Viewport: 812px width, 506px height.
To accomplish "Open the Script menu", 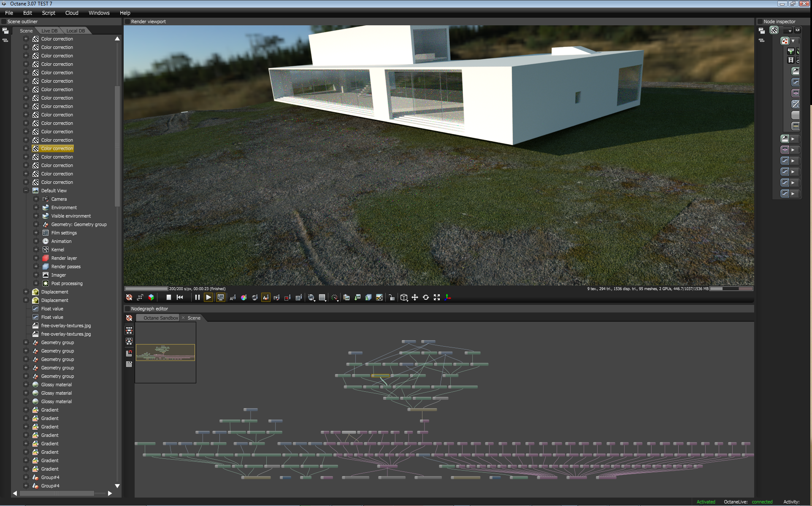I will point(49,13).
